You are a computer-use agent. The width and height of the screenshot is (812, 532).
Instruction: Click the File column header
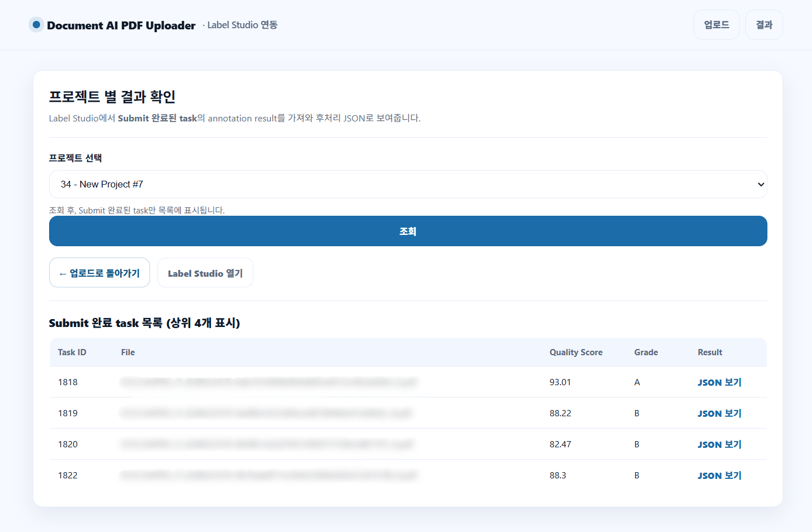coord(128,352)
